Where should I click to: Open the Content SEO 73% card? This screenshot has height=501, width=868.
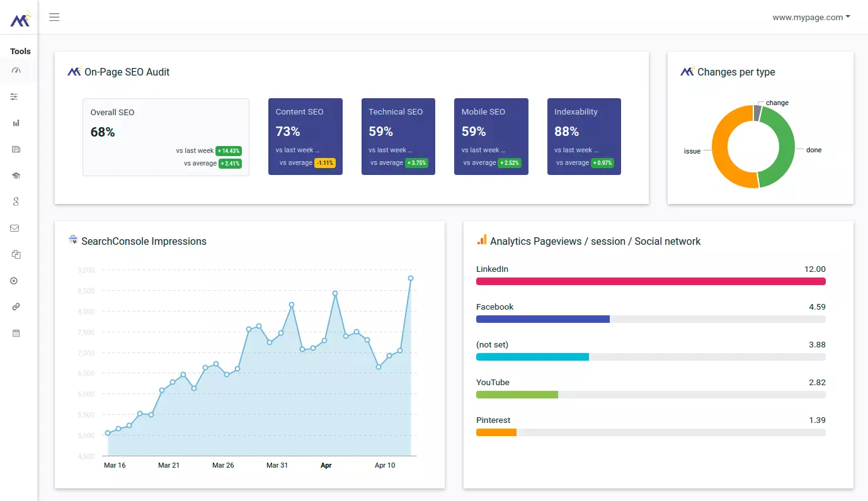point(306,136)
